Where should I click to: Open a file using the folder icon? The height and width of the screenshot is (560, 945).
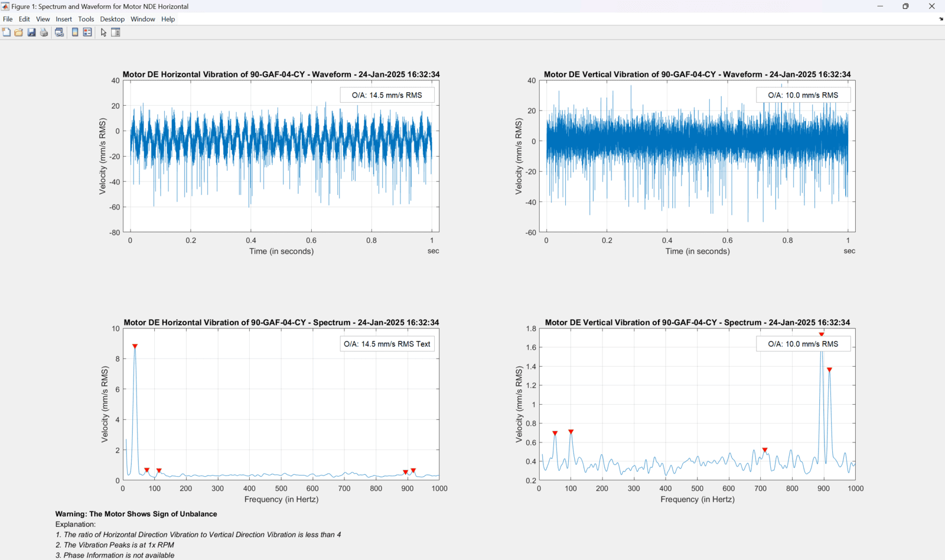(x=19, y=32)
